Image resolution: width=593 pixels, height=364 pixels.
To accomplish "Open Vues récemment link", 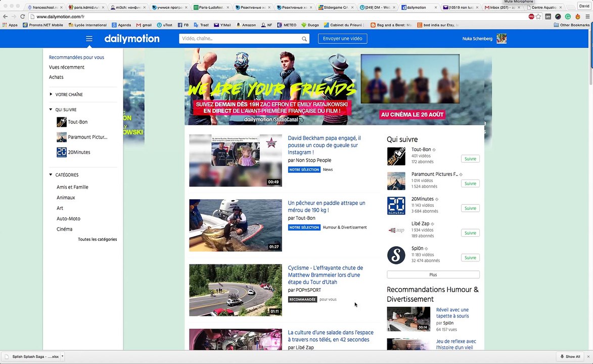I will coord(67,67).
